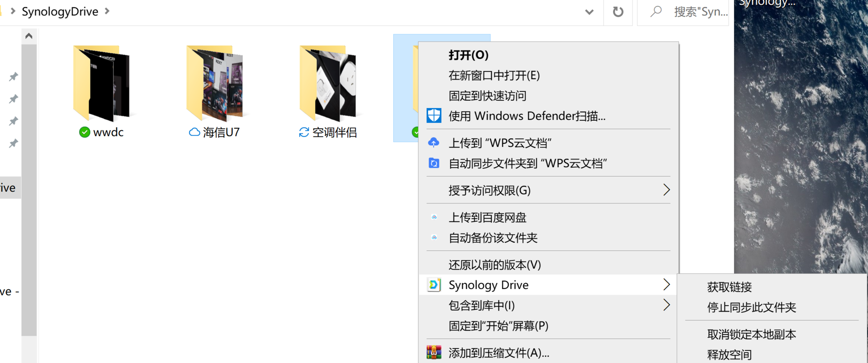Open the address bar history dropdown

coord(589,12)
